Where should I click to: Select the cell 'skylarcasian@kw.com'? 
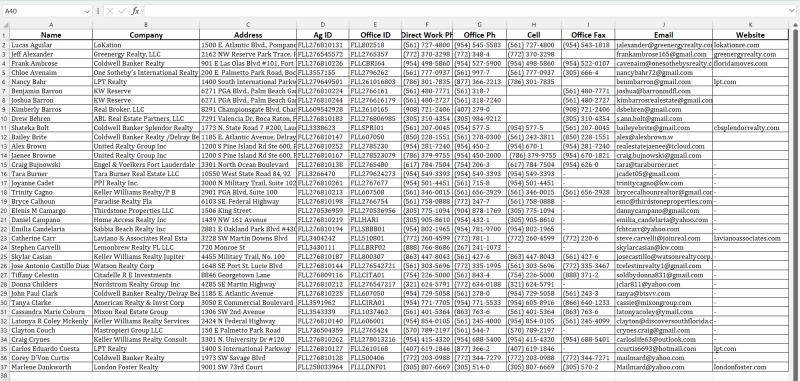[x=664, y=247]
